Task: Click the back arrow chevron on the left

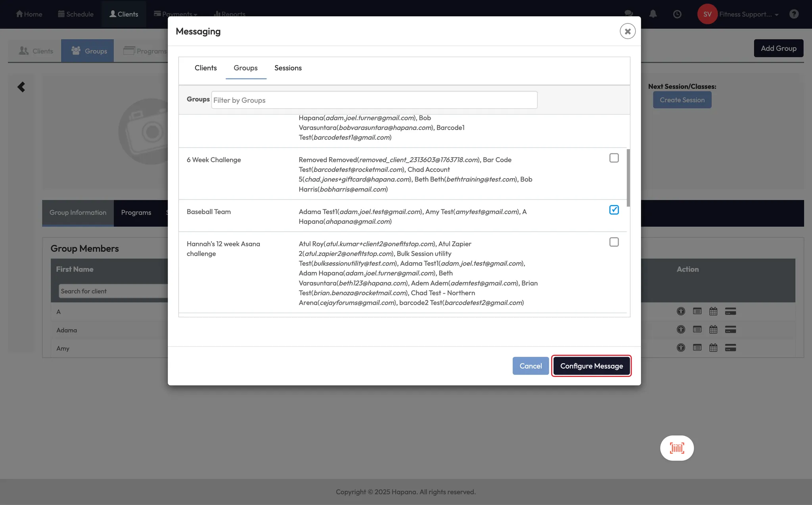Action: tap(21, 87)
